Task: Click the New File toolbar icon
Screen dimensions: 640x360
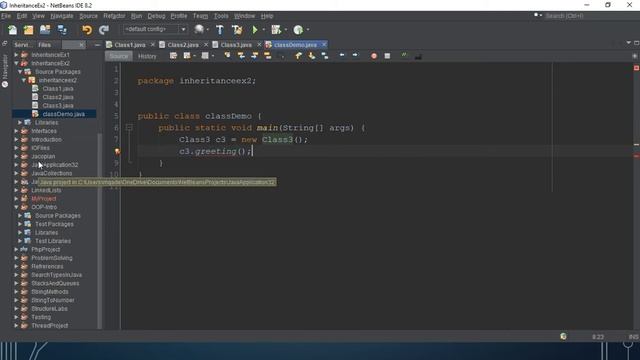Action: tap(13, 30)
